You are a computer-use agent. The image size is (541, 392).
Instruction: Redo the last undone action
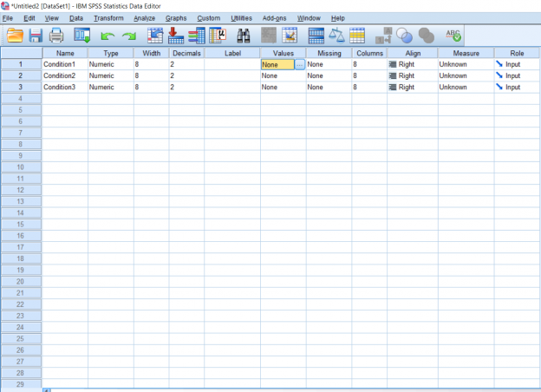129,36
